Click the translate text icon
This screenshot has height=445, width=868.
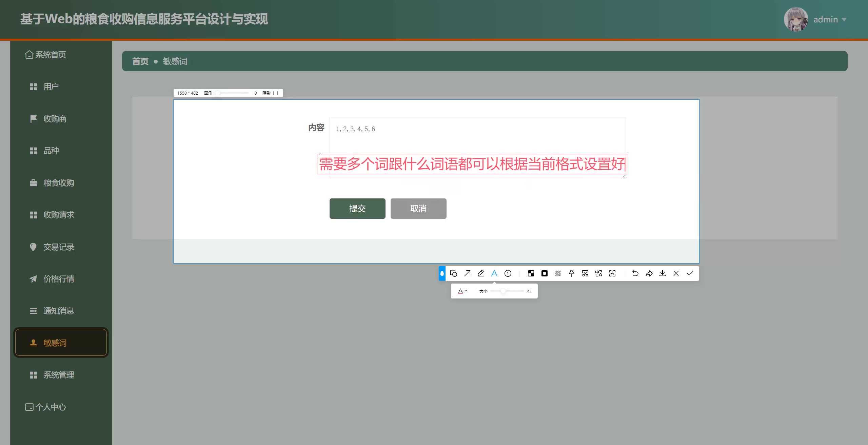[x=599, y=273]
